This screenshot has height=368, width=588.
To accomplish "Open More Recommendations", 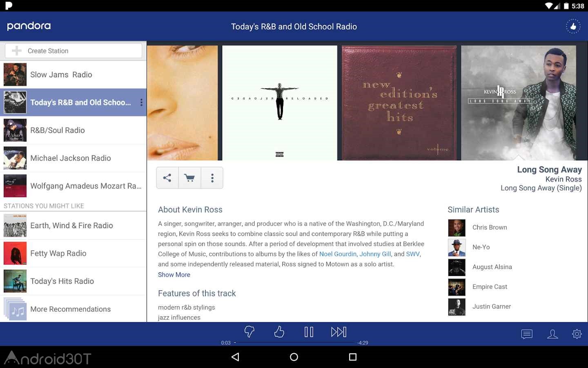I will click(x=73, y=309).
